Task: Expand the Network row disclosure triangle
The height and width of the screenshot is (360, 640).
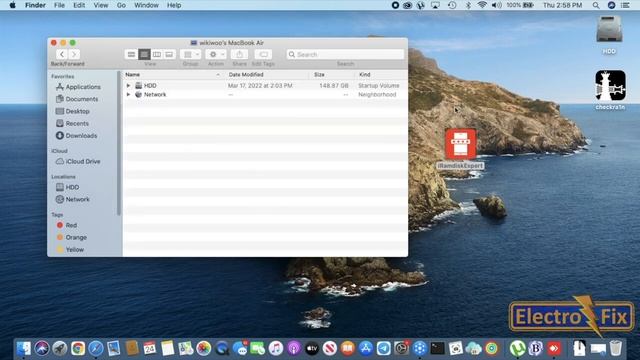Action: pyautogui.click(x=128, y=95)
